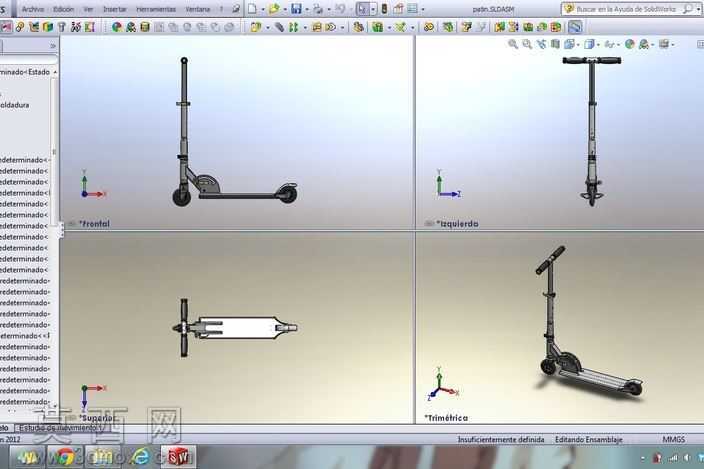Click the network signal tray icon
The height and width of the screenshot is (469, 704).
coord(673,458)
